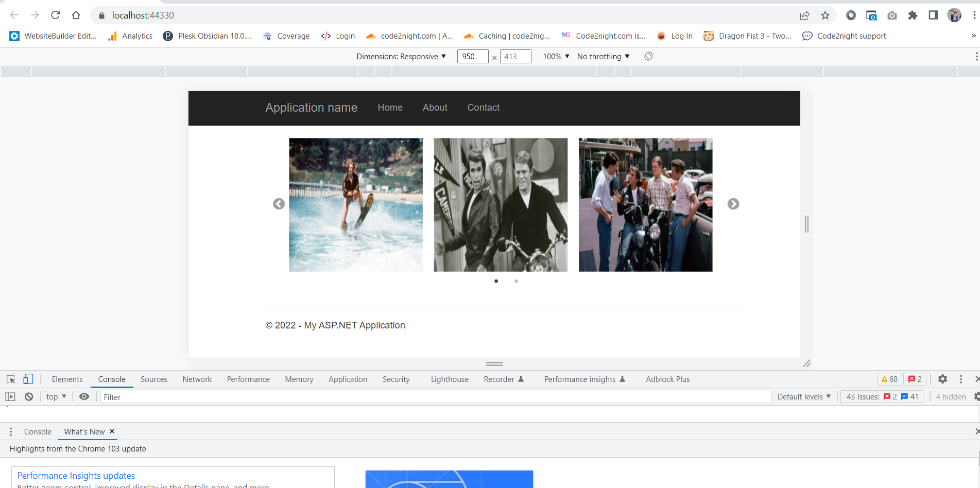
Task: Click the black-and-white motorcycle image
Action: pyautogui.click(x=501, y=205)
